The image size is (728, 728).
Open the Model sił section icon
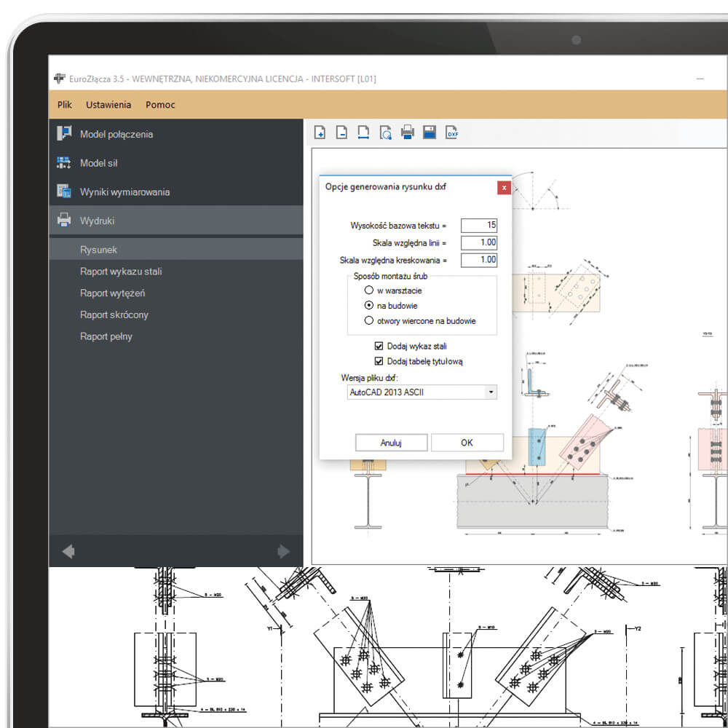pyautogui.click(x=63, y=162)
